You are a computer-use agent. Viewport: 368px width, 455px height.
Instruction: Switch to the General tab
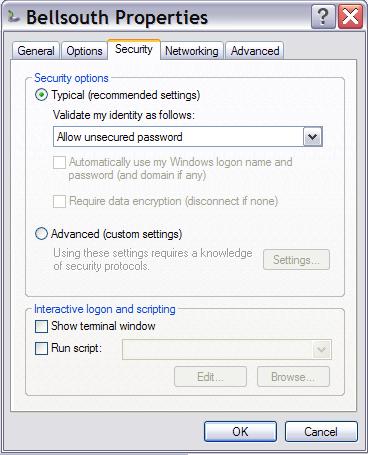[36, 51]
